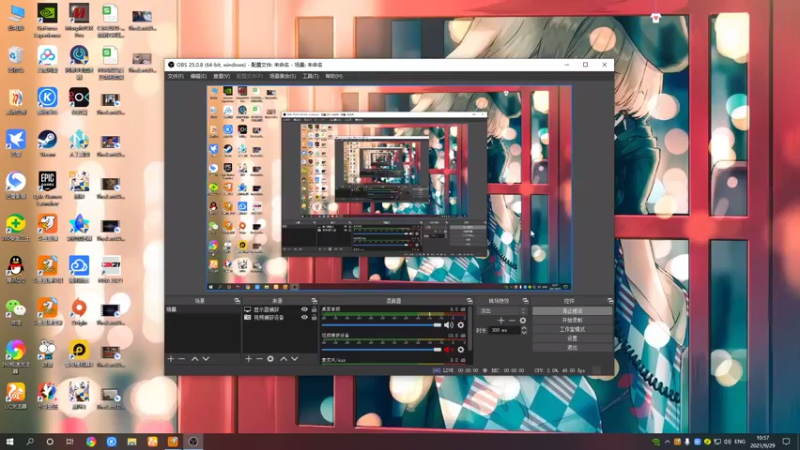
Task: Toggle visibility of display capture source
Action: point(305,310)
